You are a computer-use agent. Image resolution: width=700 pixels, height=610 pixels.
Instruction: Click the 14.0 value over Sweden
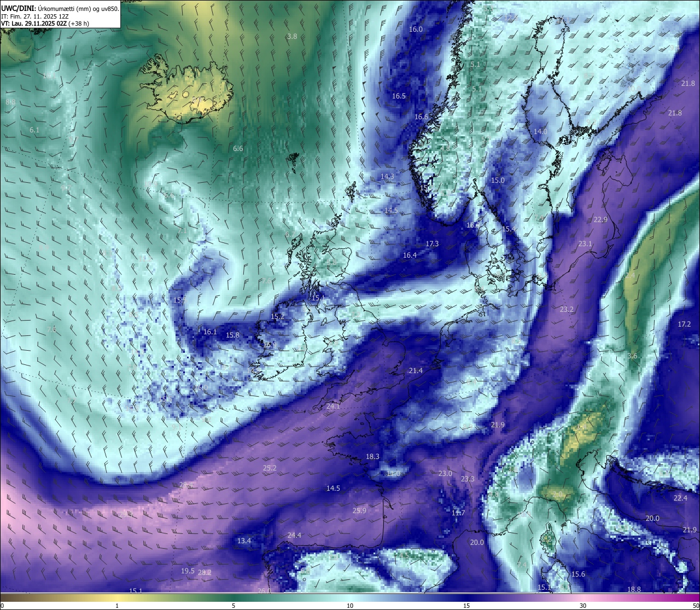click(540, 131)
